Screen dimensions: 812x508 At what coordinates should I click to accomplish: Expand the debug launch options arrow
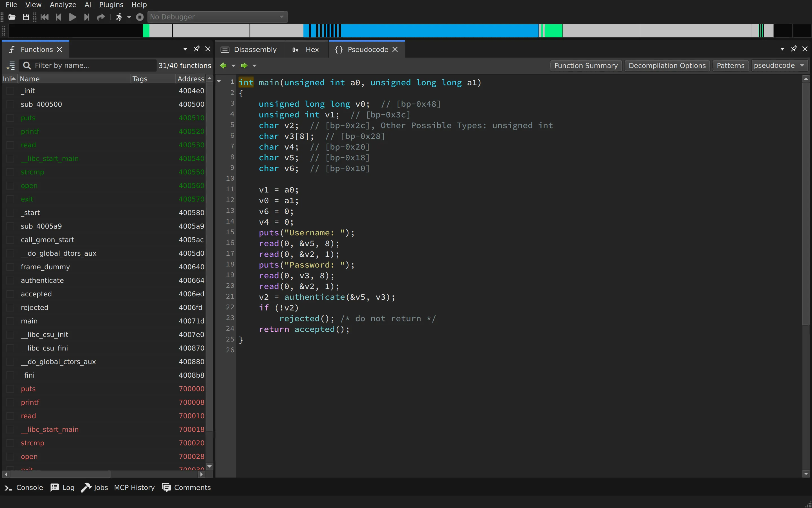[x=129, y=17]
